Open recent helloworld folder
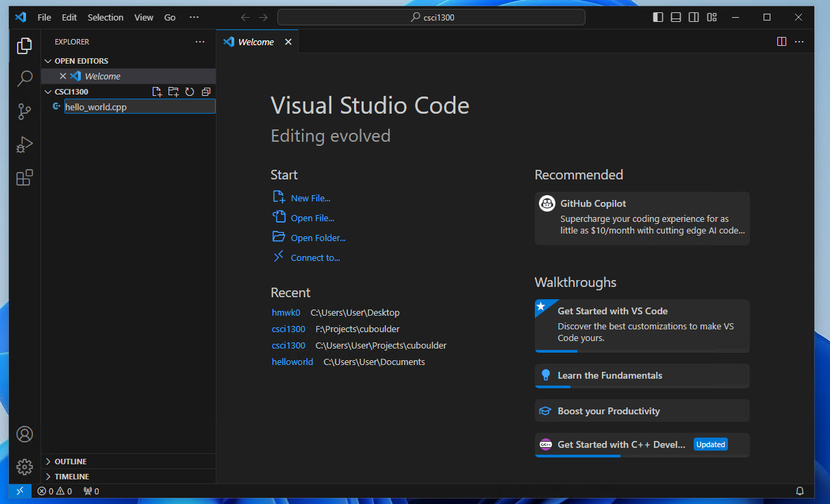Screen dimensions: 830x504 pyautogui.click(x=292, y=362)
